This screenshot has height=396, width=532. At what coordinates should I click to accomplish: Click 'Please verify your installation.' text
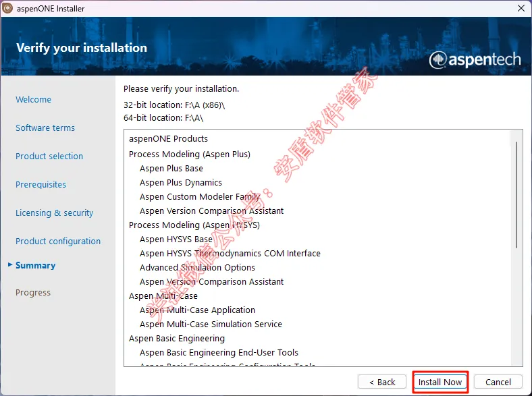181,89
